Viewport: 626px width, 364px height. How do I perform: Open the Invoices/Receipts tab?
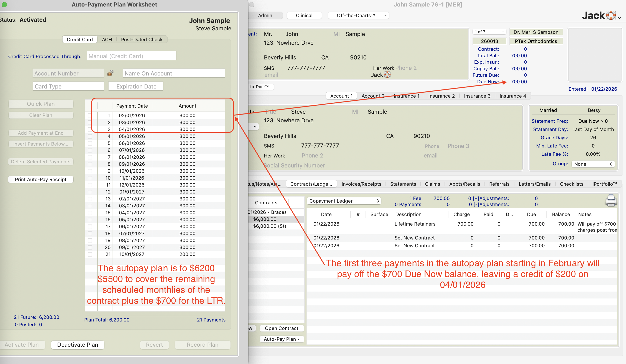pos(361,184)
